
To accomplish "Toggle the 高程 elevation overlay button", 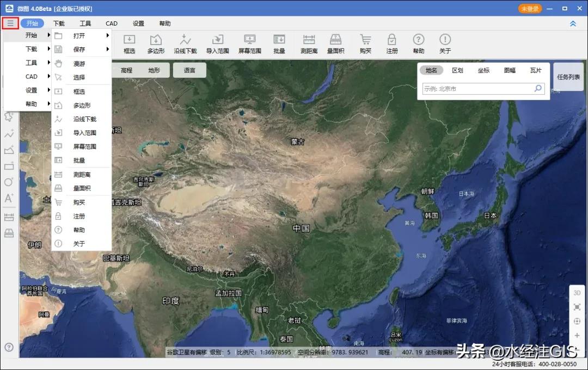I will coord(126,70).
